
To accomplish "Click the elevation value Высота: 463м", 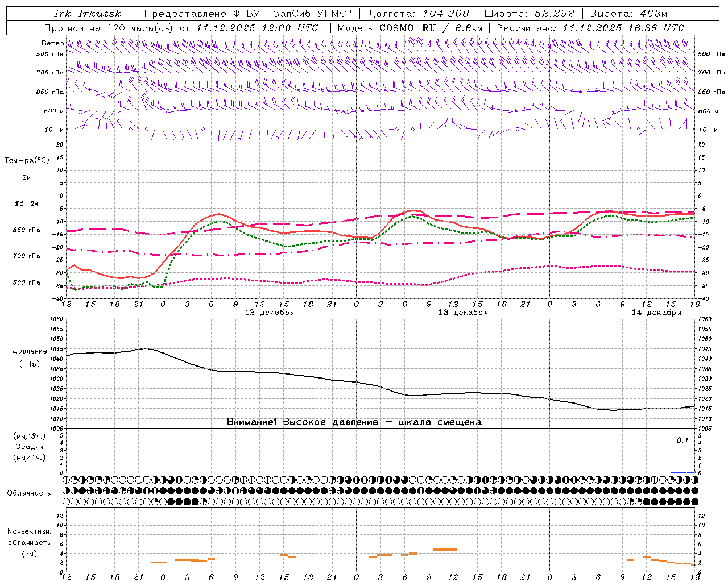I will point(628,14).
